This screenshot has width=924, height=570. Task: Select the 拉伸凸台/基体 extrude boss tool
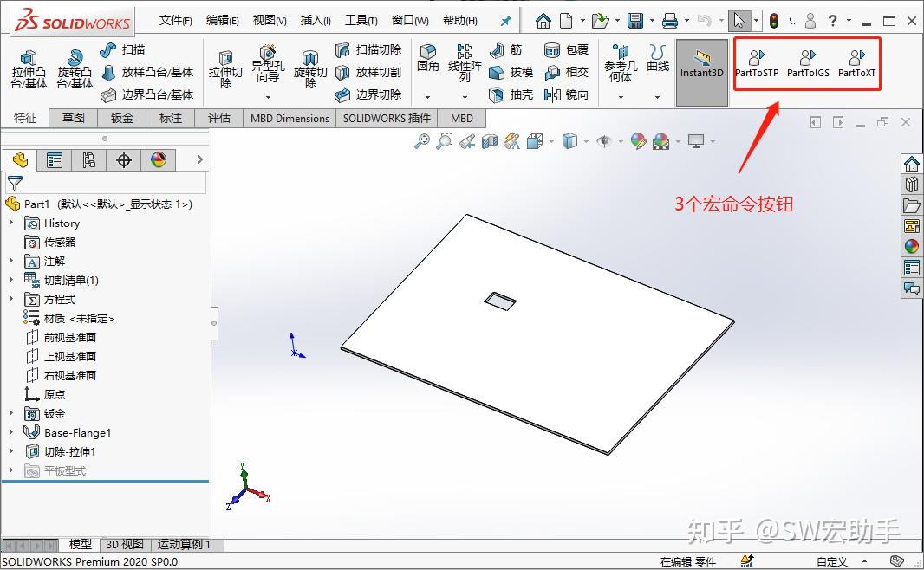click(29, 65)
